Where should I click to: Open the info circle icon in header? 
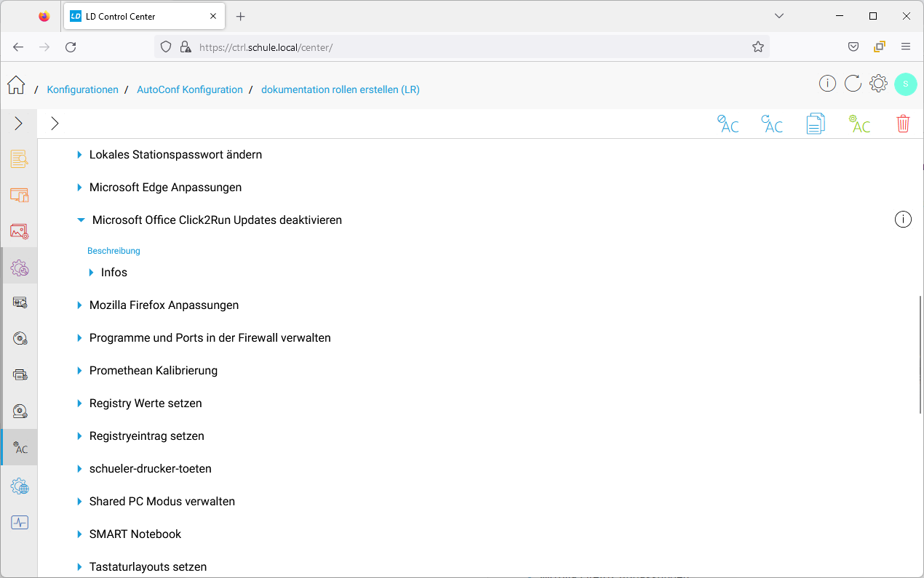coord(827,84)
